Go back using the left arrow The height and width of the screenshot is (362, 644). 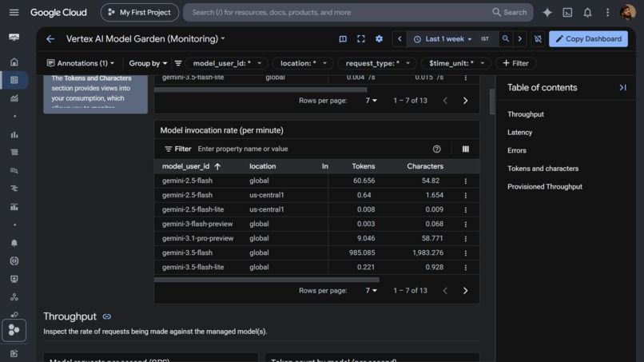pos(50,39)
